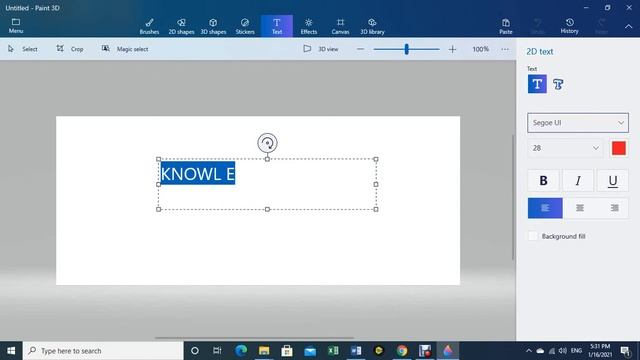Open the History panel
Viewport: 640px width, 360px height.
[569, 26]
